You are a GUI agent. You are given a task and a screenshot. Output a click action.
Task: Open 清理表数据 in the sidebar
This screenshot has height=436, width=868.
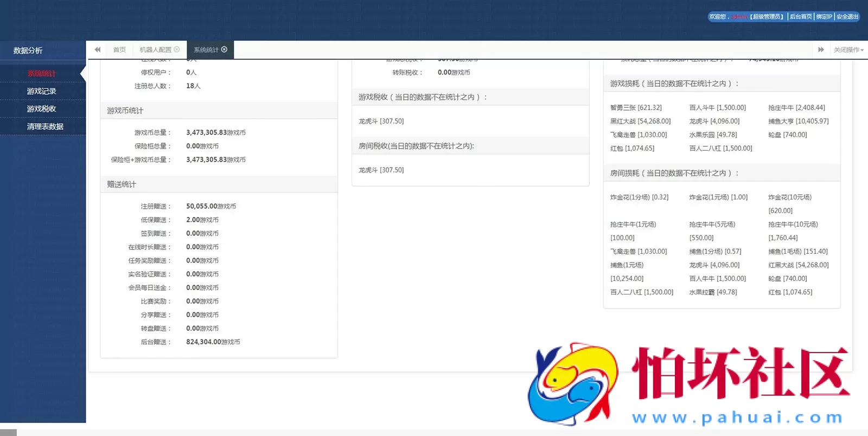click(45, 126)
